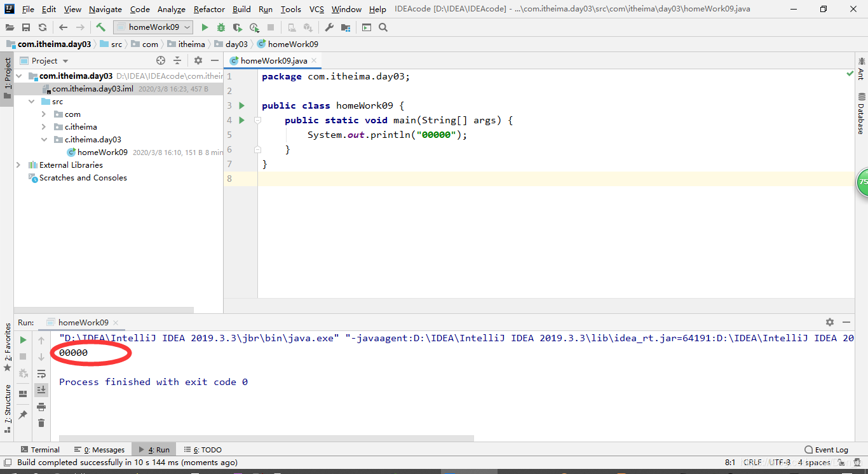
Task: Click the horizontal scrollbar of Run console
Action: point(266,438)
